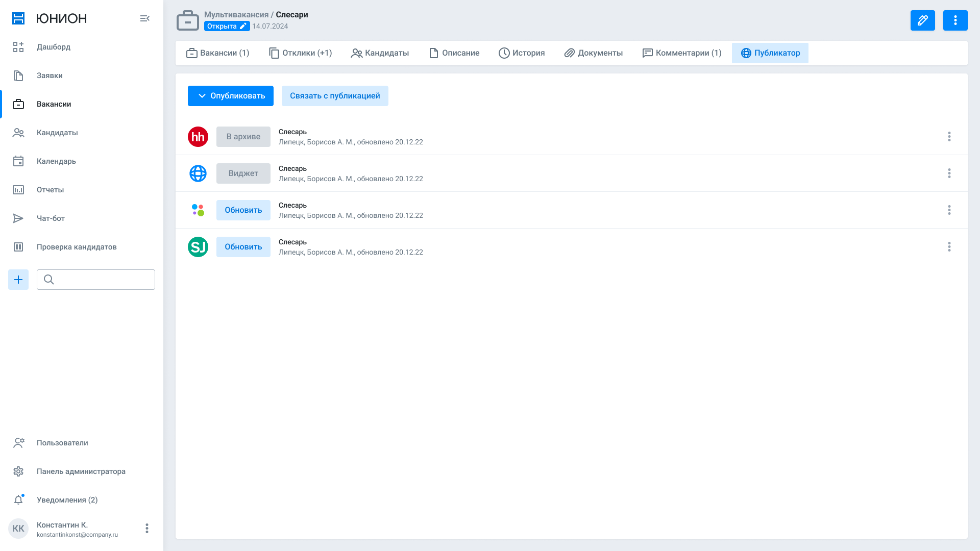Click the plus add button in sidebar
The width and height of the screenshot is (980, 551).
click(x=18, y=280)
